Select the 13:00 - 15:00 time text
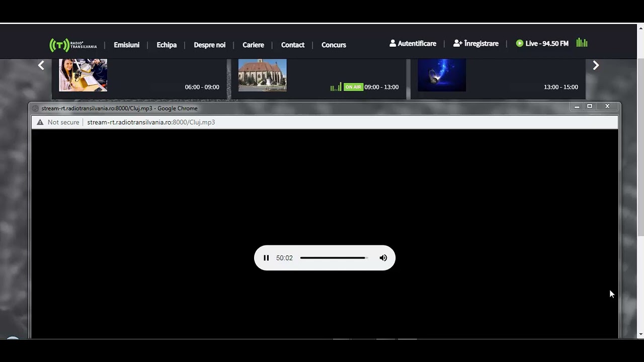The image size is (644, 362). tap(561, 87)
